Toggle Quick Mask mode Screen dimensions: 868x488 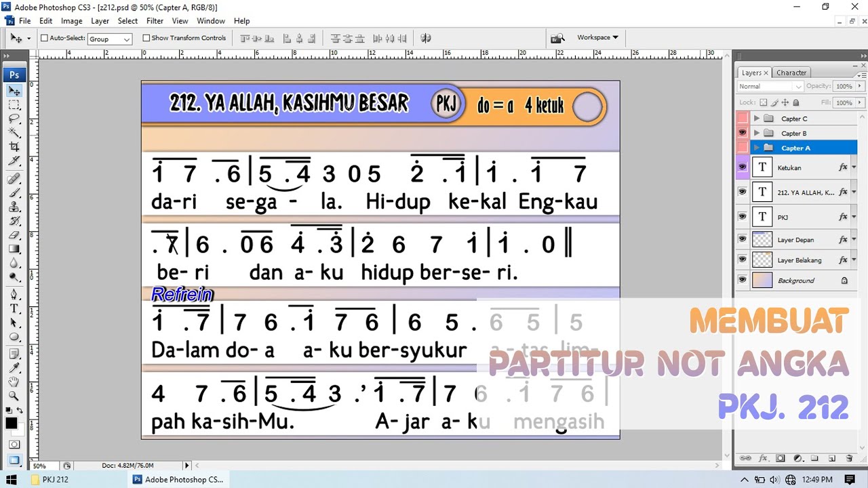(x=14, y=445)
